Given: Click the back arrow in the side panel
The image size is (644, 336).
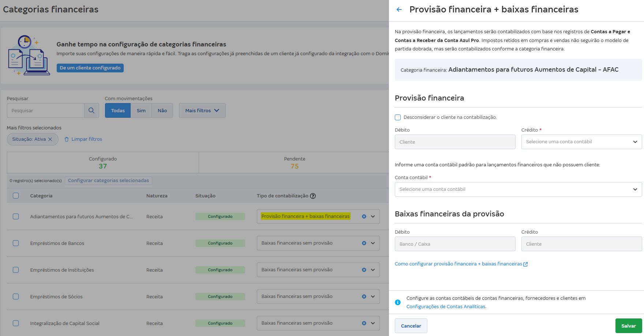Looking at the screenshot, I should point(398,10).
